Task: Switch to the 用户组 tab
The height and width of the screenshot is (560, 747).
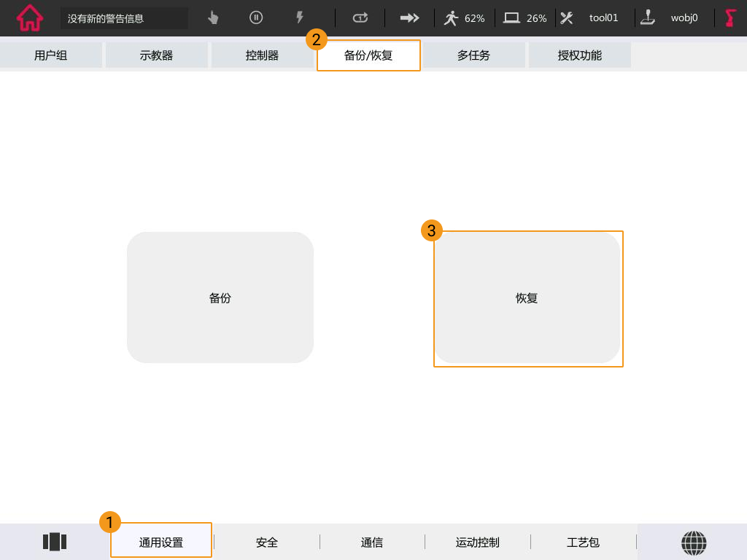Action: point(50,55)
